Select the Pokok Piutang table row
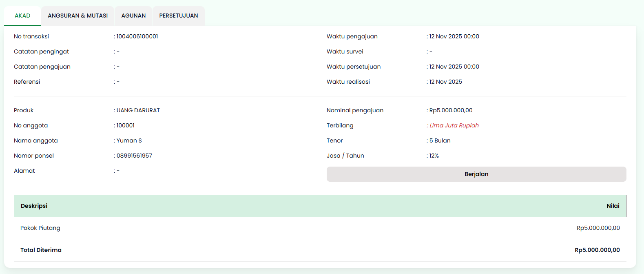Screen dimensions: 644x274 (320, 228)
